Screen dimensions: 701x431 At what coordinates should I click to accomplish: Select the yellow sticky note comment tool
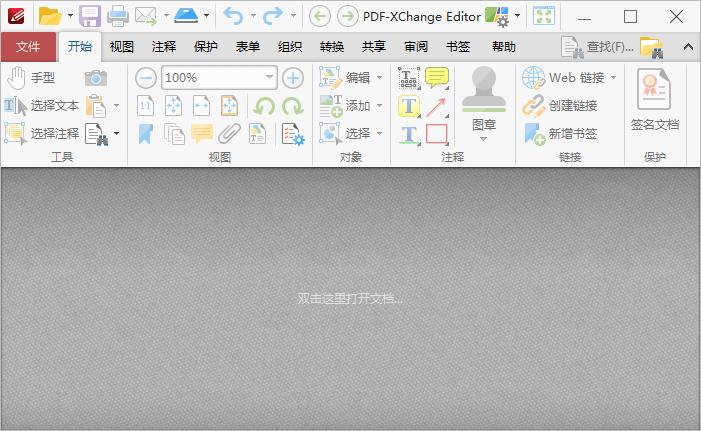point(437,78)
